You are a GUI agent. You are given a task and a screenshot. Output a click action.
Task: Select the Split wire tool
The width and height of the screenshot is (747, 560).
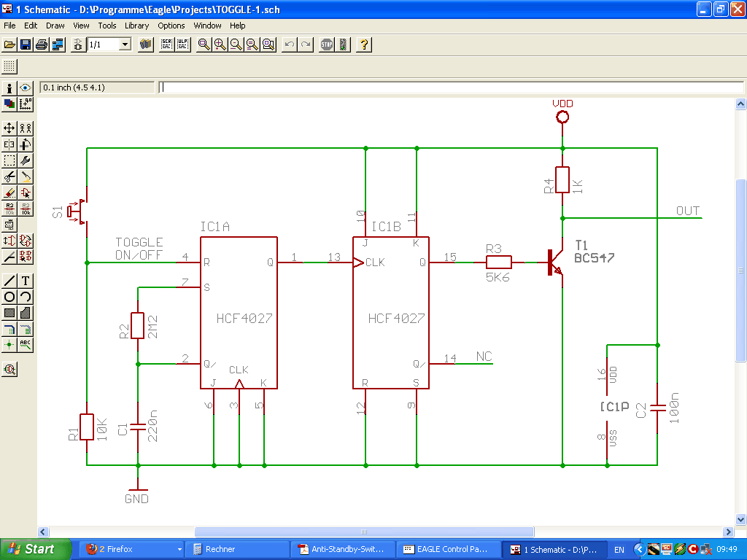(9, 257)
